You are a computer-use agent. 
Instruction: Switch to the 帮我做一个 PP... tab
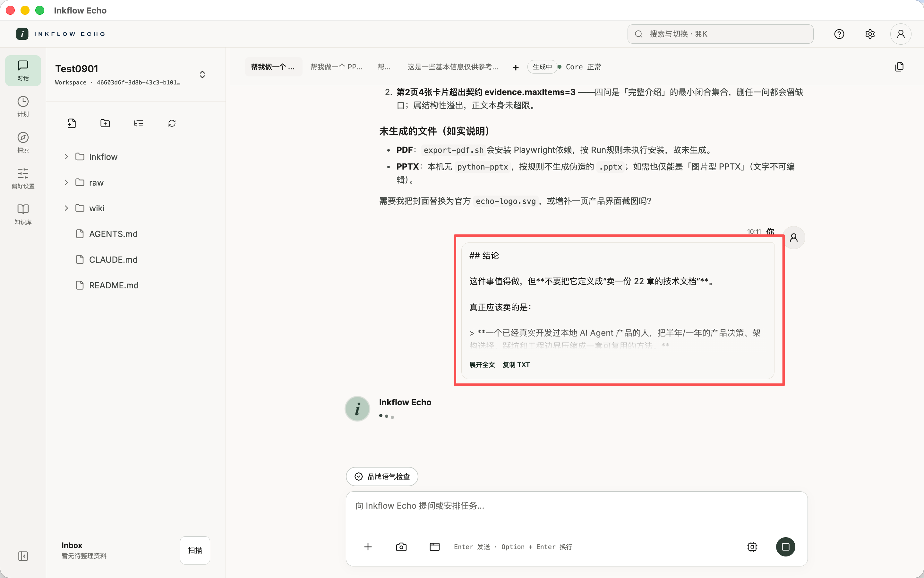[x=336, y=67]
